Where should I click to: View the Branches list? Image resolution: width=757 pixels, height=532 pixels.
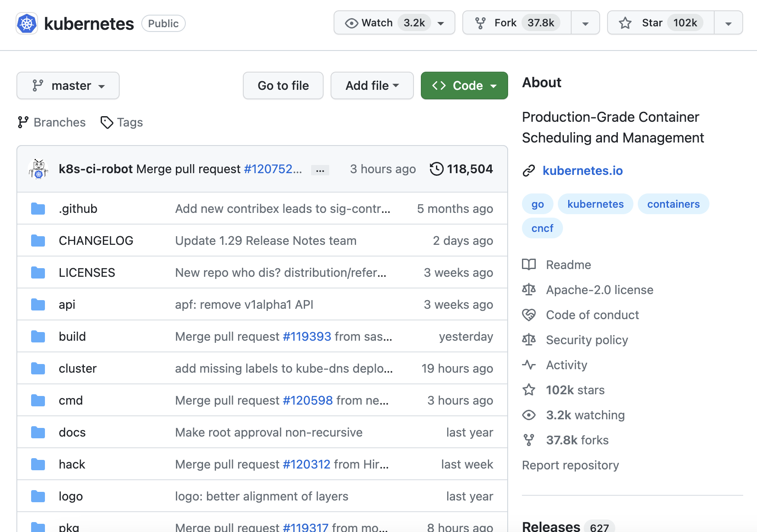click(x=52, y=122)
